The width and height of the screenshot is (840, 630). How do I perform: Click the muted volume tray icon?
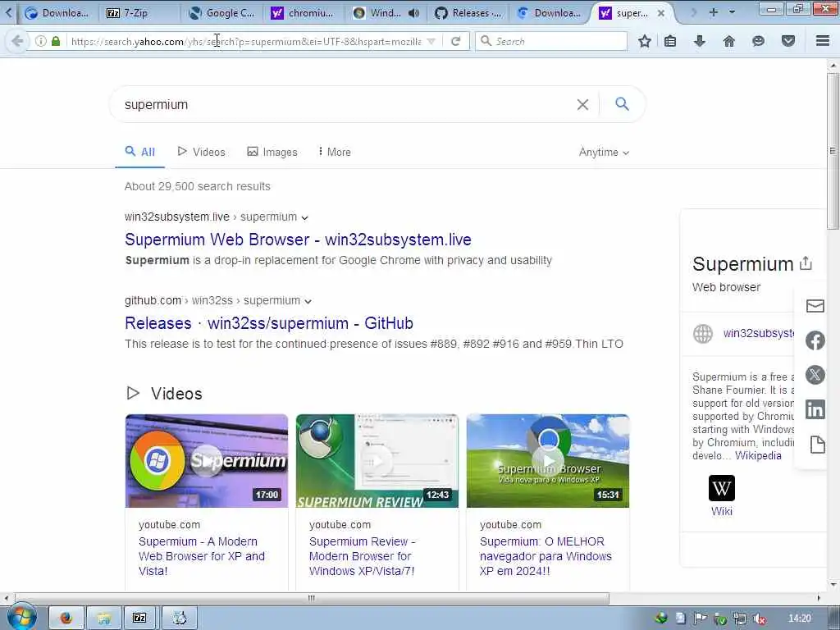click(759, 619)
